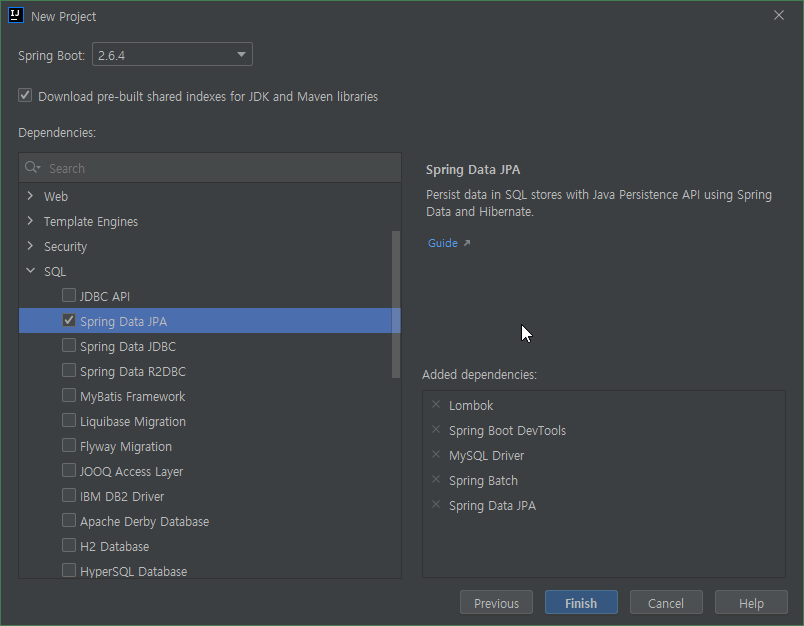Image resolution: width=804 pixels, height=626 pixels.
Task: Click IntelliJ IDEA logo in title bar
Action: 15,16
